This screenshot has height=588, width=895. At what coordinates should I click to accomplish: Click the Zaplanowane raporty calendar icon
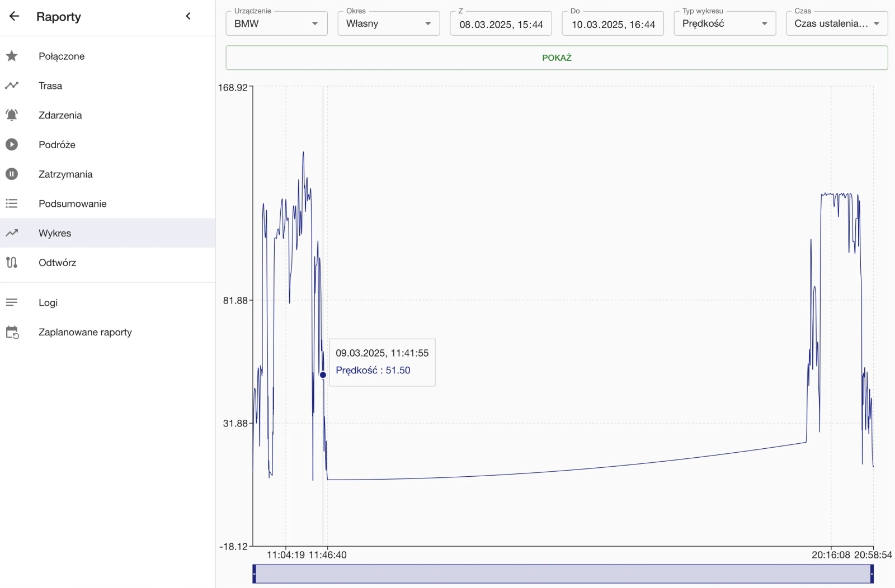coord(12,333)
